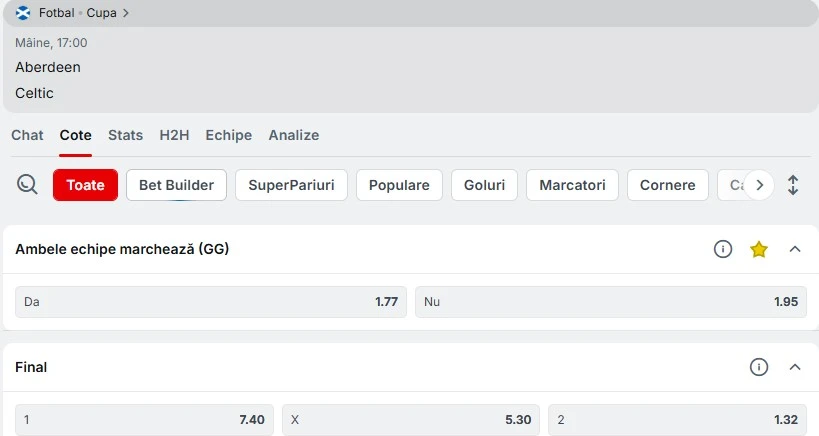This screenshot has height=436, width=819.
Task: Select the Toate filter
Action: (85, 185)
